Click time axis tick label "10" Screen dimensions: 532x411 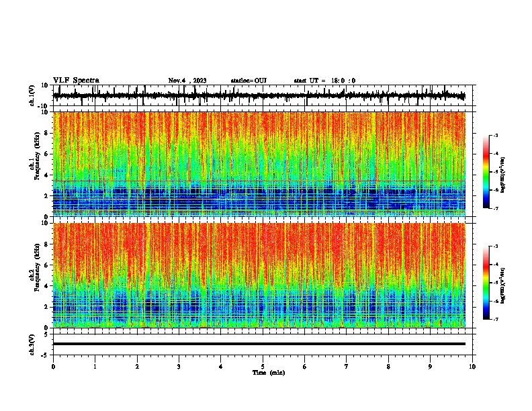coord(472,367)
